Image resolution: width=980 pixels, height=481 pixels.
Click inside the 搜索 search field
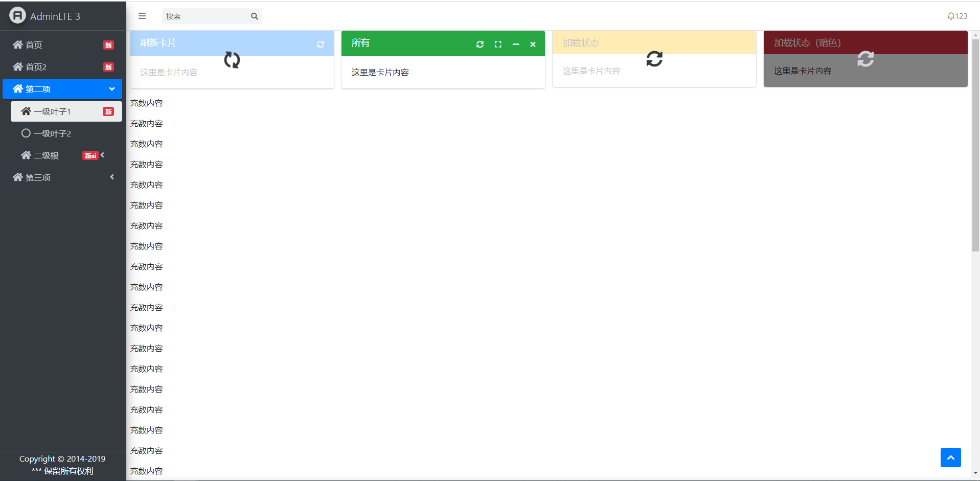coord(204,16)
